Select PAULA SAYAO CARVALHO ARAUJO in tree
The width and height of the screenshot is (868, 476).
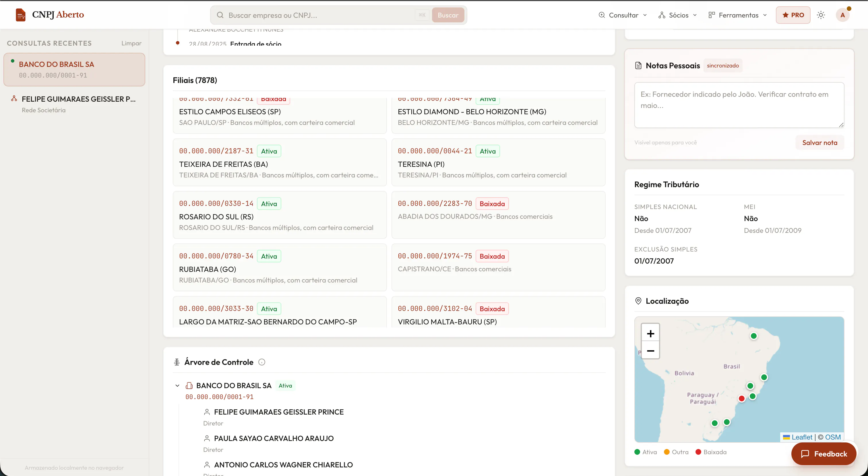click(274, 438)
